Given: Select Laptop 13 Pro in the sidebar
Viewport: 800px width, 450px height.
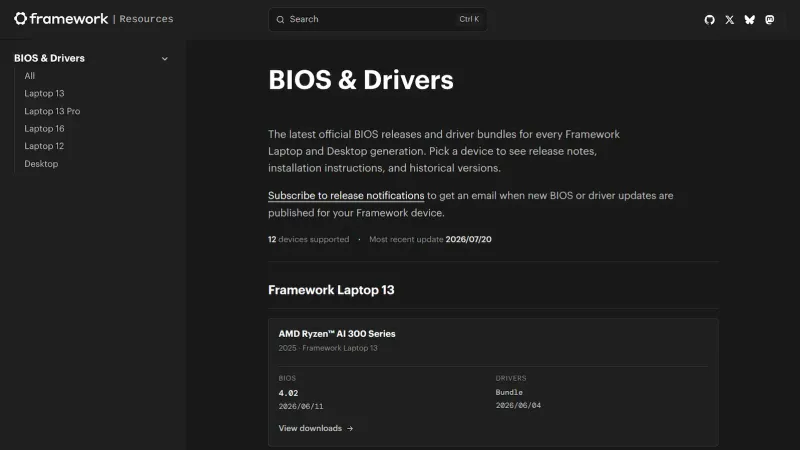Looking at the screenshot, I should coord(52,111).
